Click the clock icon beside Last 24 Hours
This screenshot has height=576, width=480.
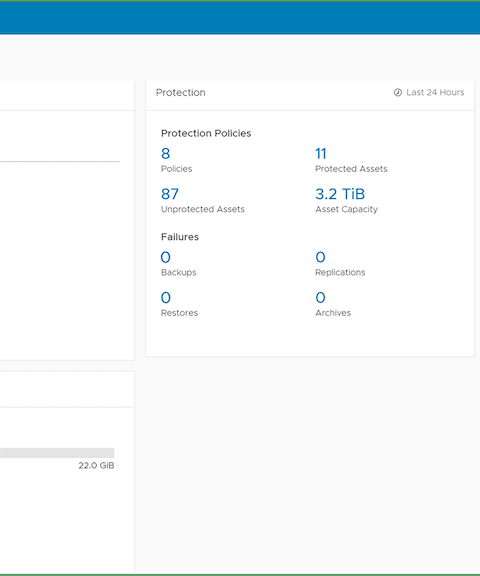point(398,93)
